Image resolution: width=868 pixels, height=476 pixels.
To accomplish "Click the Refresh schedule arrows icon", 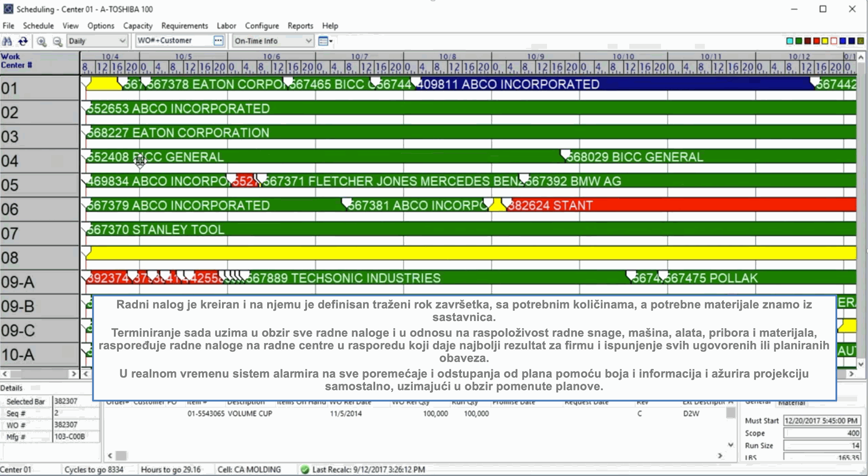I will (23, 41).
